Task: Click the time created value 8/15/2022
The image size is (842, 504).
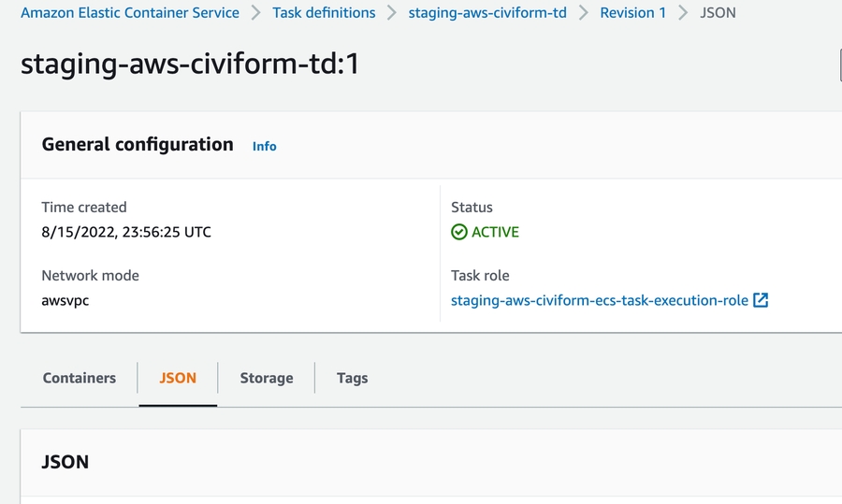Action: click(x=126, y=232)
